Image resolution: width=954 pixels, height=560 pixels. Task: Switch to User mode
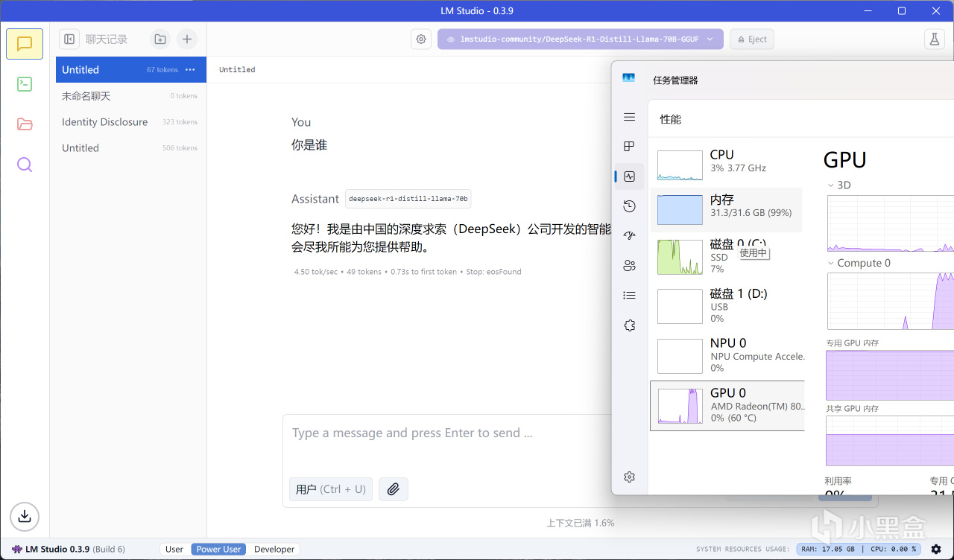pyautogui.click(x=174, y=549)
